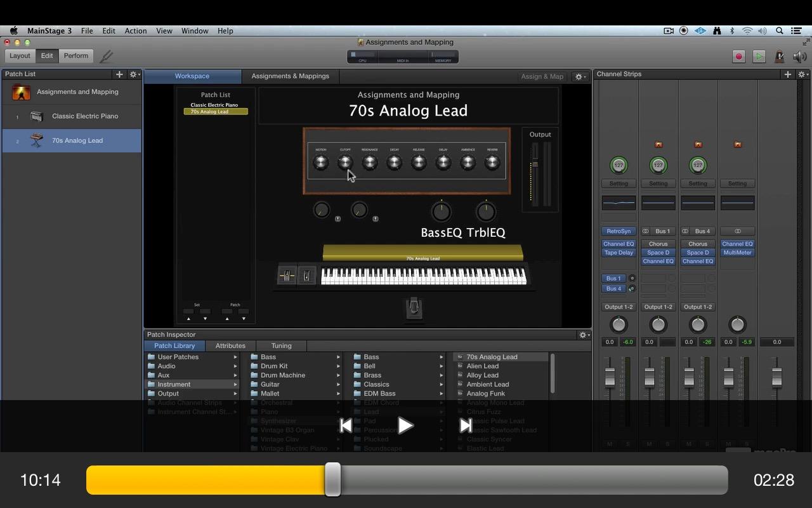
Task: Expand the Drum Machine folder
Action: pyautogui.click(x=338, y=375)
